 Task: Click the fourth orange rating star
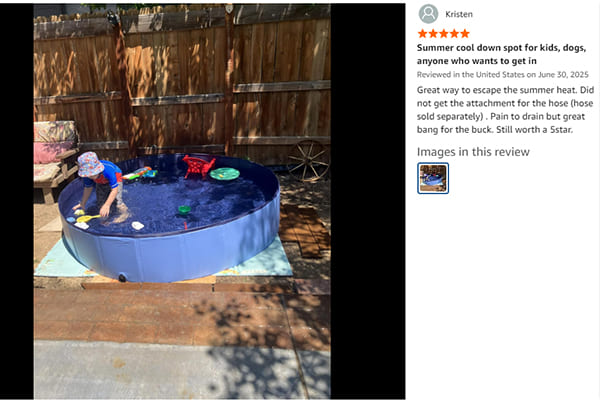454,34
